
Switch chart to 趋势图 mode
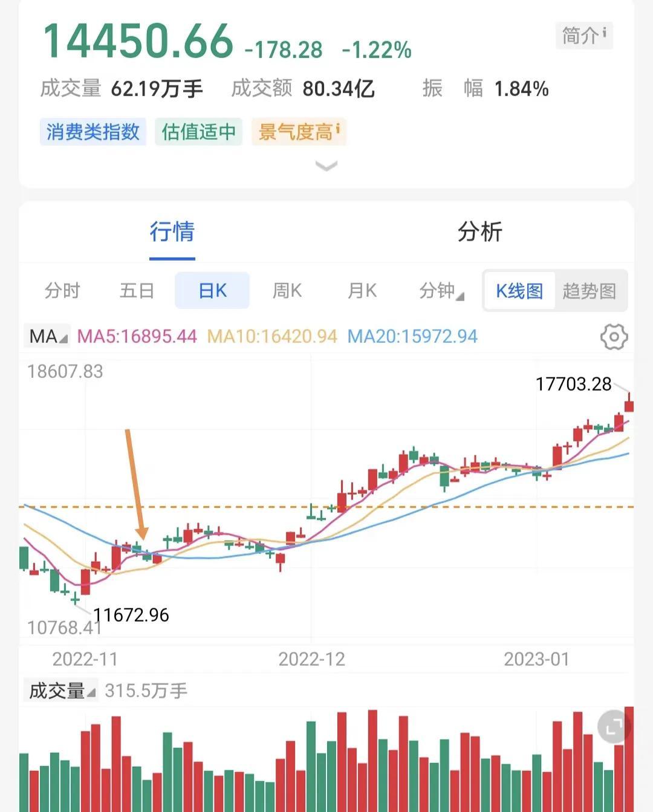pyautogui.click(x=590, y=291)
